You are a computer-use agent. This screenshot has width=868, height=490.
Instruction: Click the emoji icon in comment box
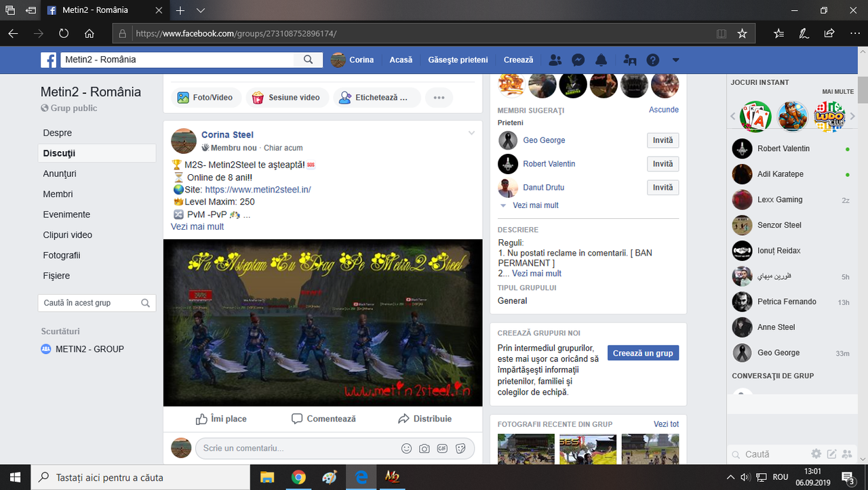406,448
